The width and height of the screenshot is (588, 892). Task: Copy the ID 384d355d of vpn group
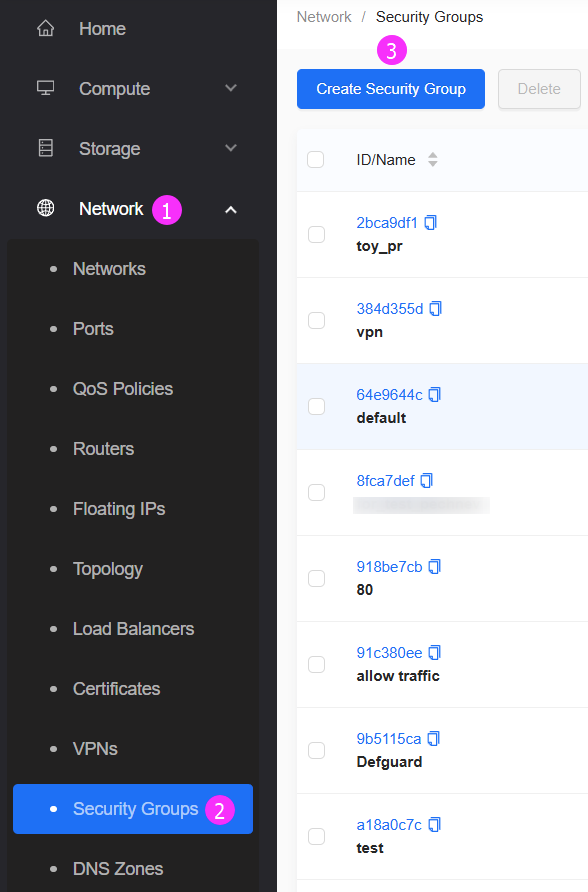(x=436, y=308)
